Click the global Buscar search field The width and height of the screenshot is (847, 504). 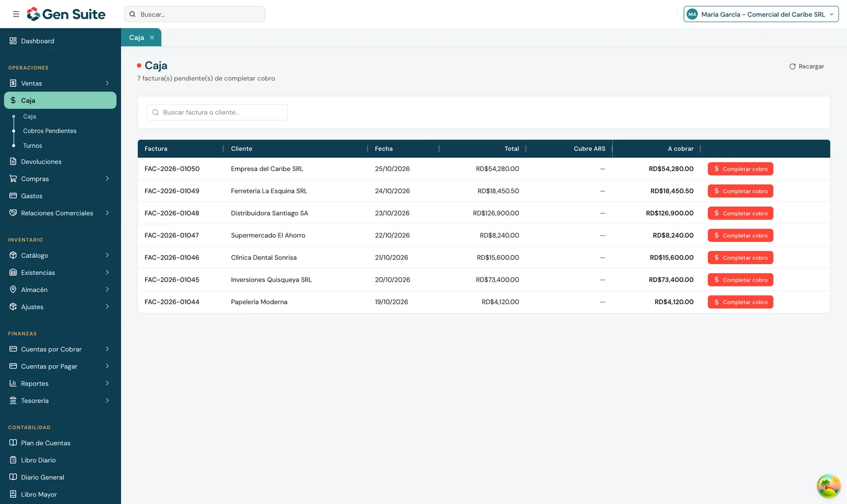194,14
